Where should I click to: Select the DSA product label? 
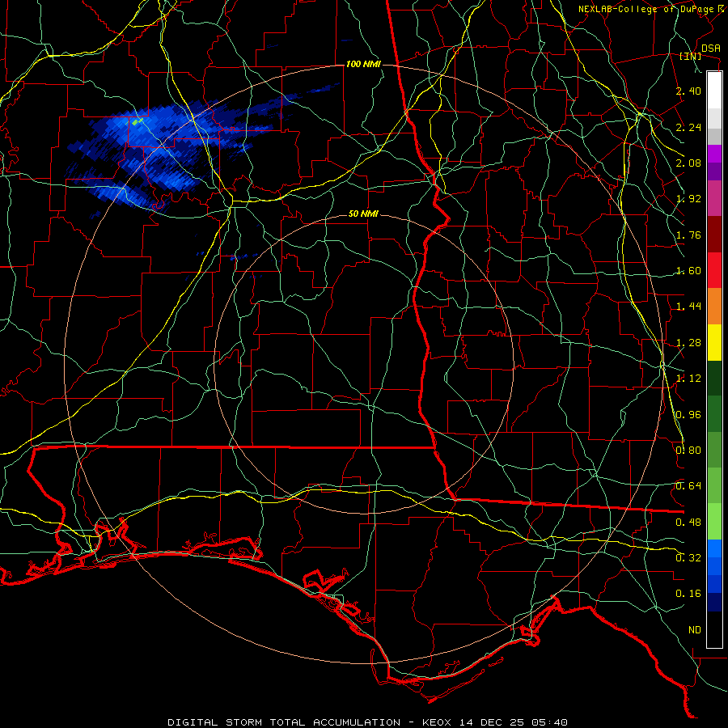point(710,49)
